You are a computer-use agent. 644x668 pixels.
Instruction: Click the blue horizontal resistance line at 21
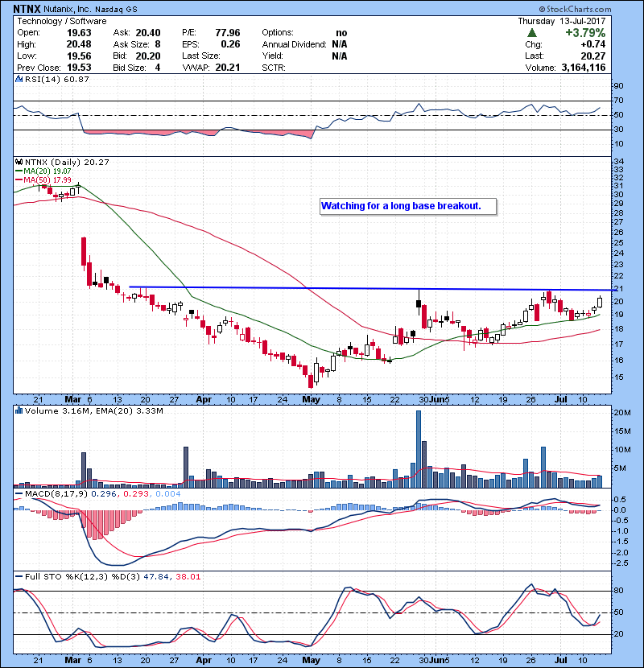[373, 288]
